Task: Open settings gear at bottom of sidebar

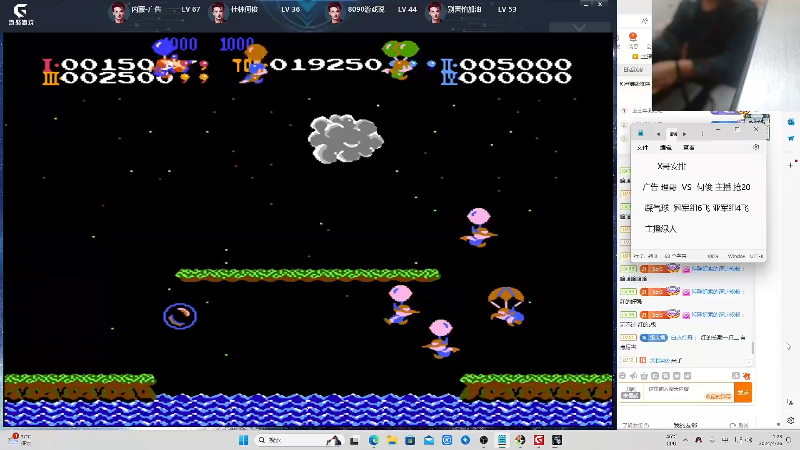Action: [790, 420]
